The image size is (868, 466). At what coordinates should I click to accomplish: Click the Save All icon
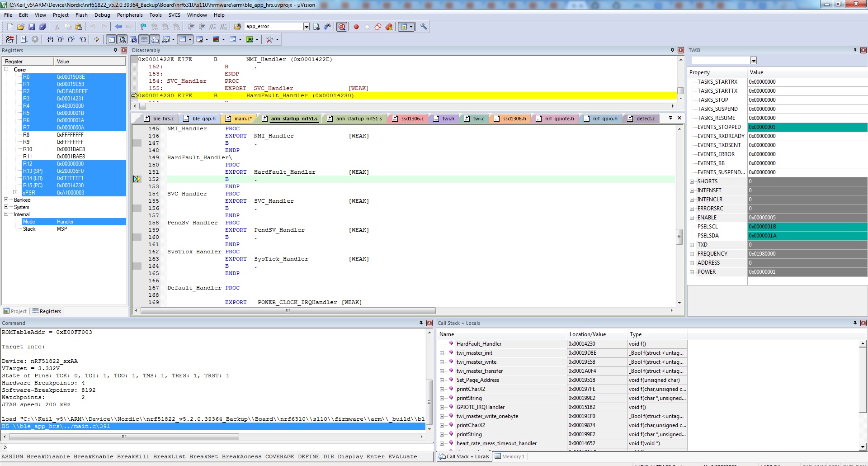(42, 27)
